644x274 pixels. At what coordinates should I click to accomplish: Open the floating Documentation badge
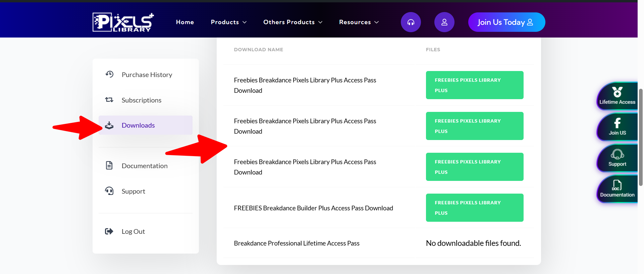617,189
